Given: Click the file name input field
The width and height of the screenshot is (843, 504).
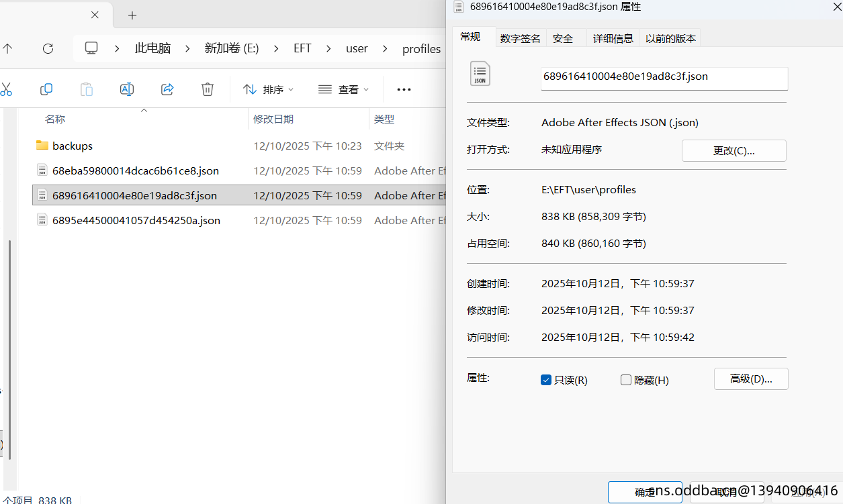Looking at the screenshot, I should (664, 77).
